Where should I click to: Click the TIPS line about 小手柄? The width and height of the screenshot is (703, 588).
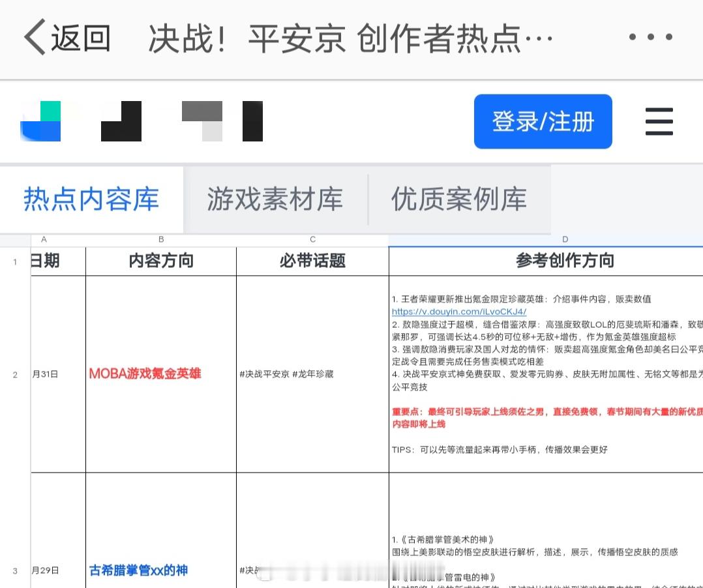click(x=500, y=450)
